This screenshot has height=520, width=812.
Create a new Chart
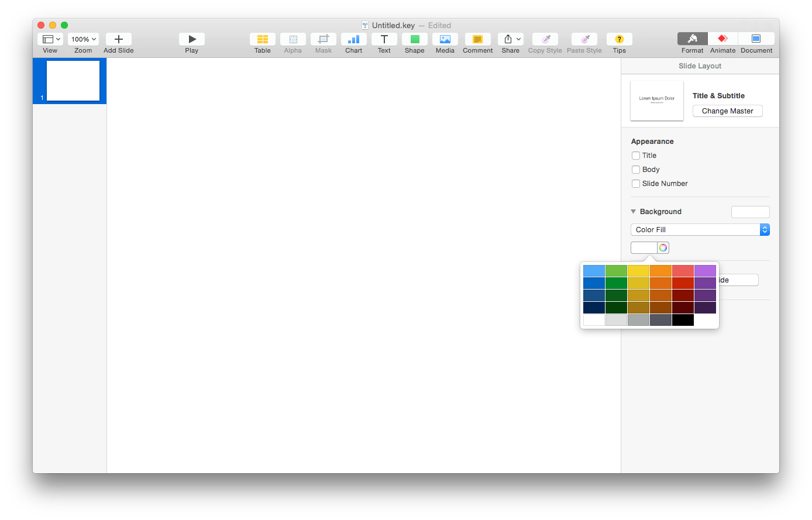coord(353,39)
